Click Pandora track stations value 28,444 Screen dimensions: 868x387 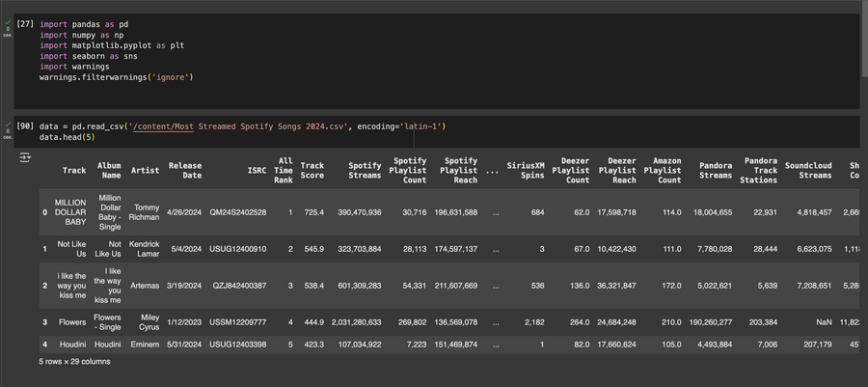point(765,249)
